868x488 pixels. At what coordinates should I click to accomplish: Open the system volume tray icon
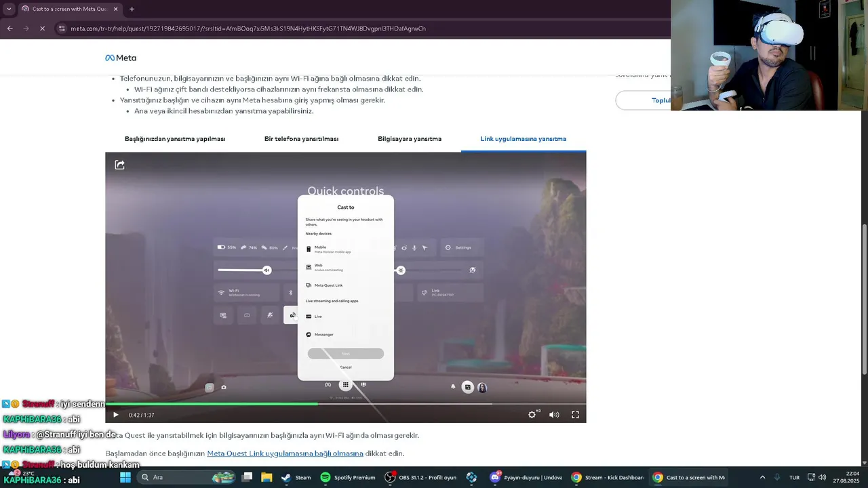[x=823, y=477]
